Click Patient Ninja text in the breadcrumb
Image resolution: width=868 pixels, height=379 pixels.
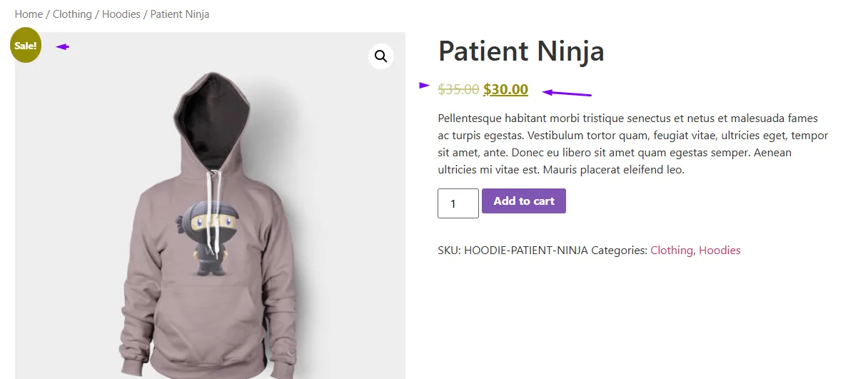tap(180, 14)
